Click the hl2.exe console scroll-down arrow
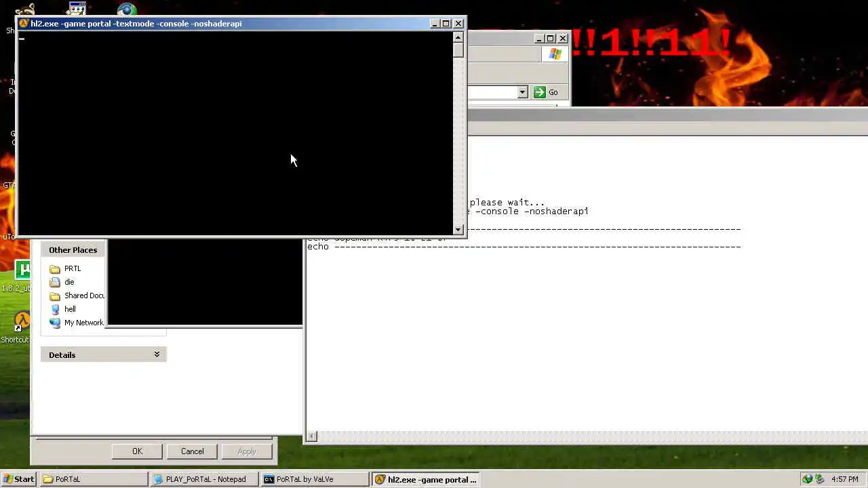Image resolution: width=868 pixels, height=488 pixels. click(x=458, y=230)
